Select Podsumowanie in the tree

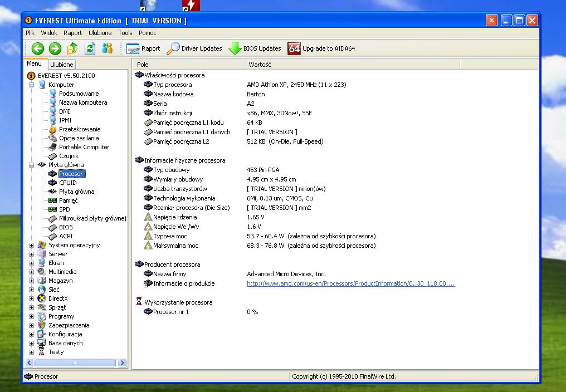pos(79,94)
